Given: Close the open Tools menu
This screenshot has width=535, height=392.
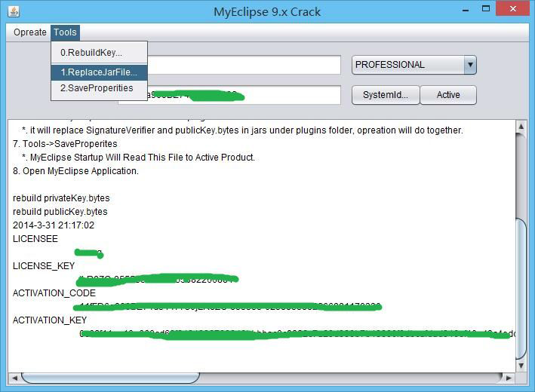Looking at the screenshot, I should coord(65,32).
